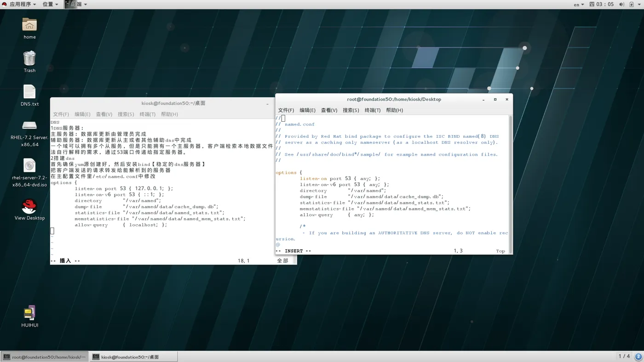The height and width of the screenshot is (362, 644).
Task: Click '// named.conf' comment line
Action: (295, 124)
